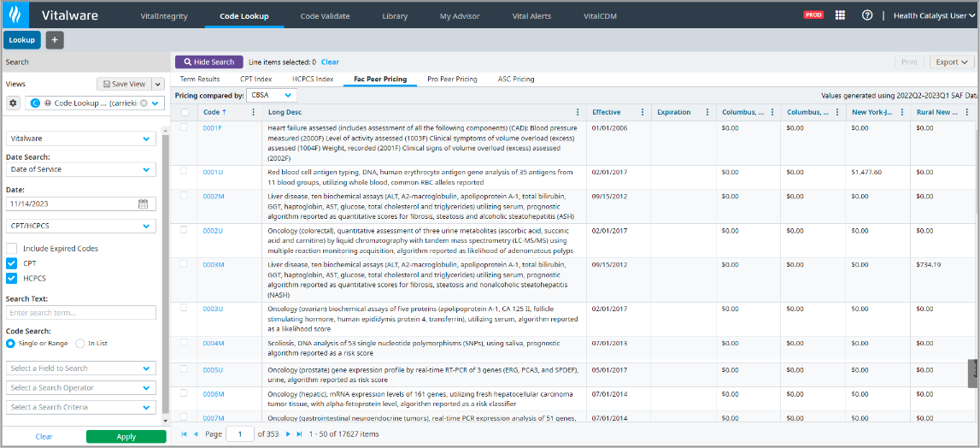
Task: Open Select a Field to Search dropdown
Action: click(x=81, y=368)
